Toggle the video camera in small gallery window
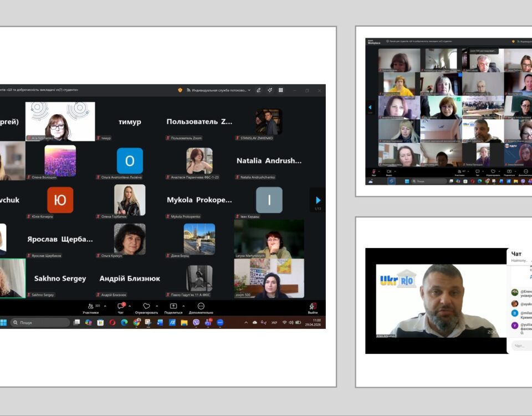 (x=388, y=171)
